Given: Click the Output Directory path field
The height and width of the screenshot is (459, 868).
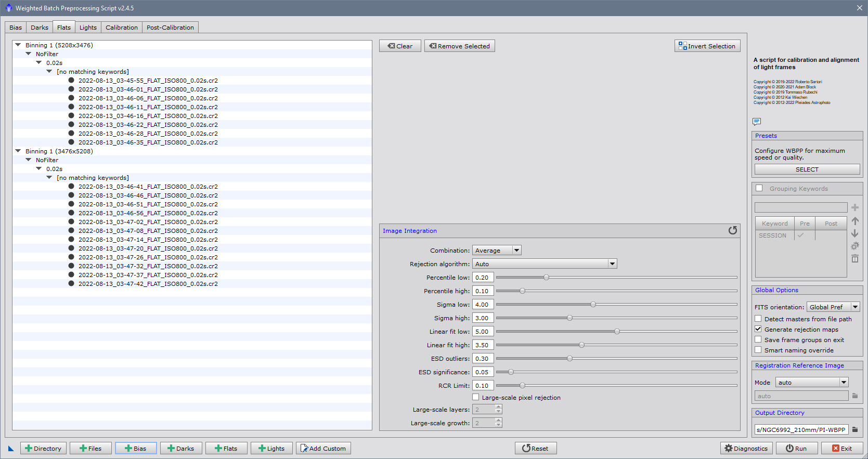Looking at the screenshot, I should pos(801,429).
